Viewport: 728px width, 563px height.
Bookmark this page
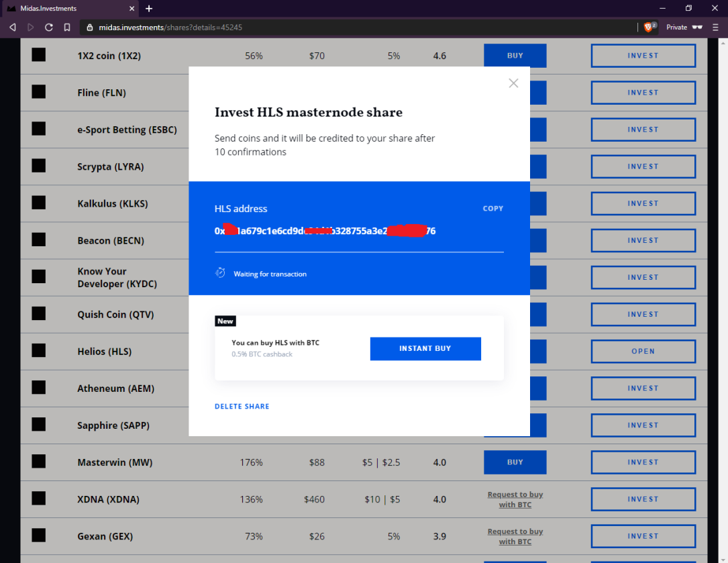[67, 28]
